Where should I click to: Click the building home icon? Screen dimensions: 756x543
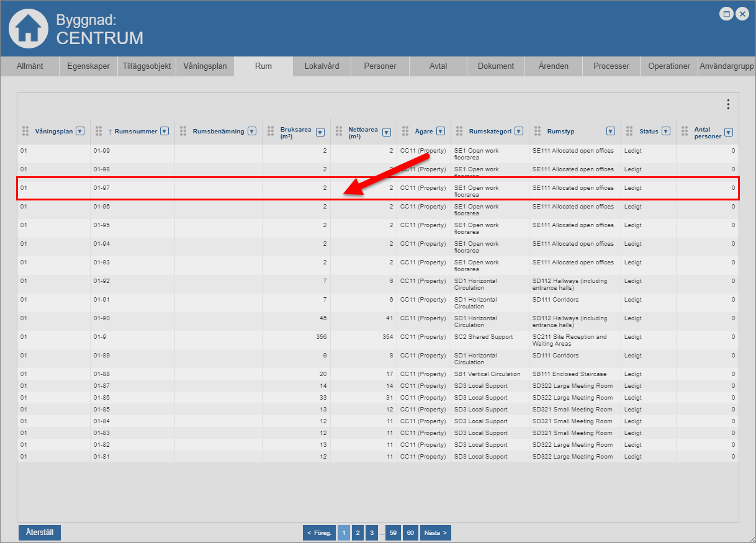[28, 29]
